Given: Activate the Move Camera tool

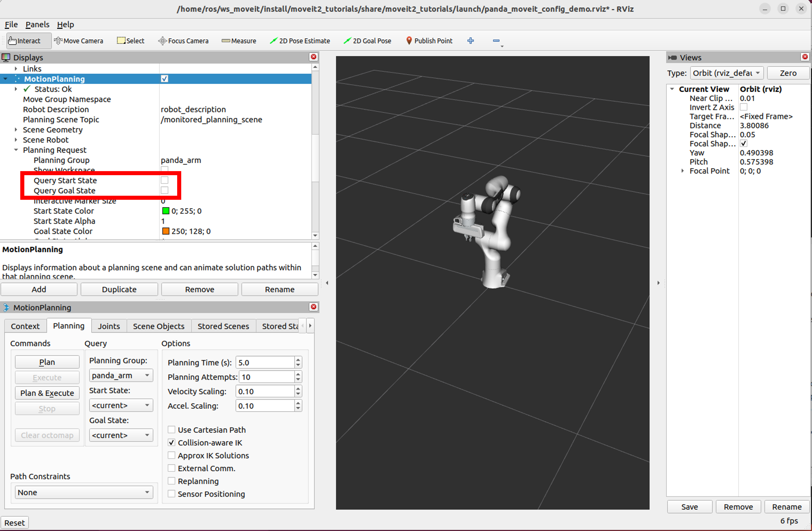Looking at the screenshot, I should coord(79,41).
